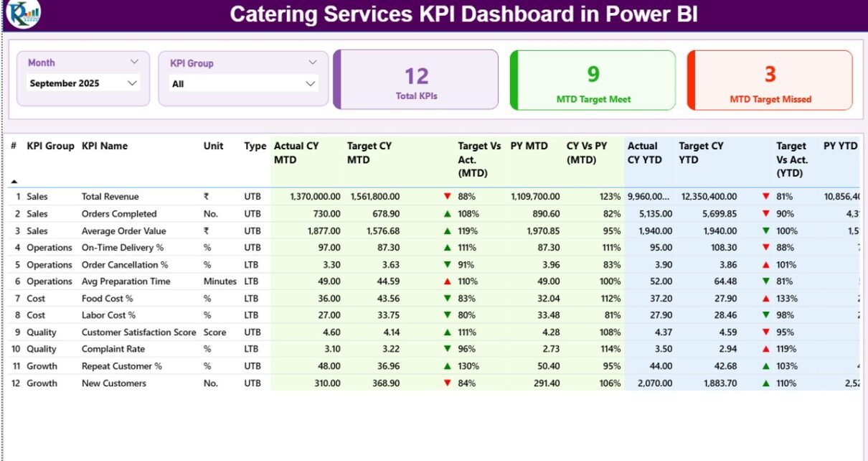Open the September 2025 month dropdown
Image resolution: width=868 pixels, height=461 pixels.
132,83
